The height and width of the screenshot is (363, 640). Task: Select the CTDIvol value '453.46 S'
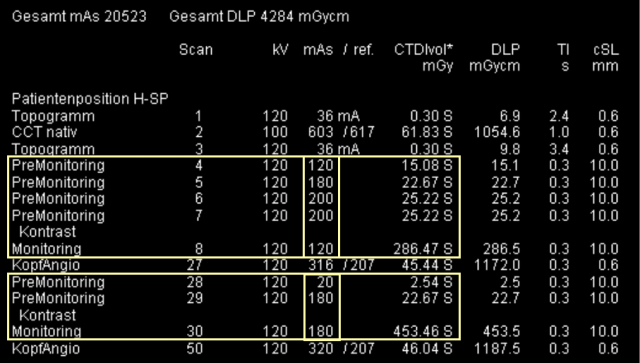(423, 332)
